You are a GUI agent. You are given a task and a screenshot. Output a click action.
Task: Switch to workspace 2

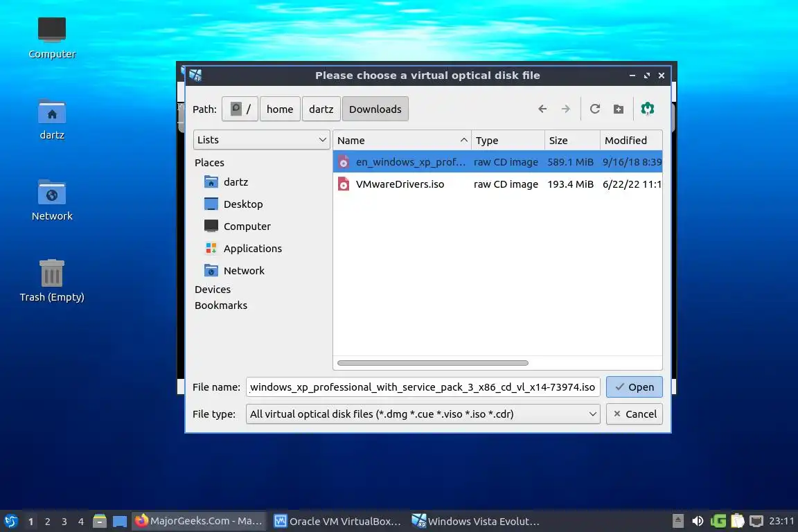[x=47, y=522]
